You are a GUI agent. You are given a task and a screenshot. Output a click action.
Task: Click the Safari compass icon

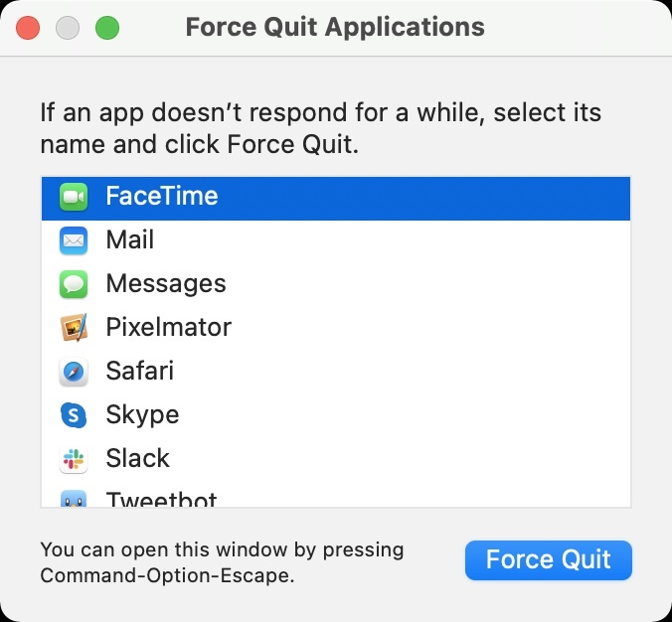tap(75, 372)
